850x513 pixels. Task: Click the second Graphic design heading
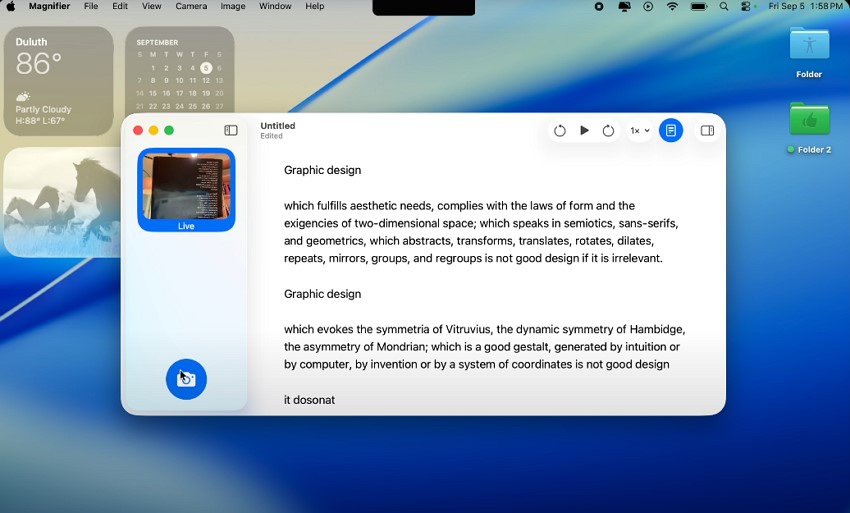323,294
